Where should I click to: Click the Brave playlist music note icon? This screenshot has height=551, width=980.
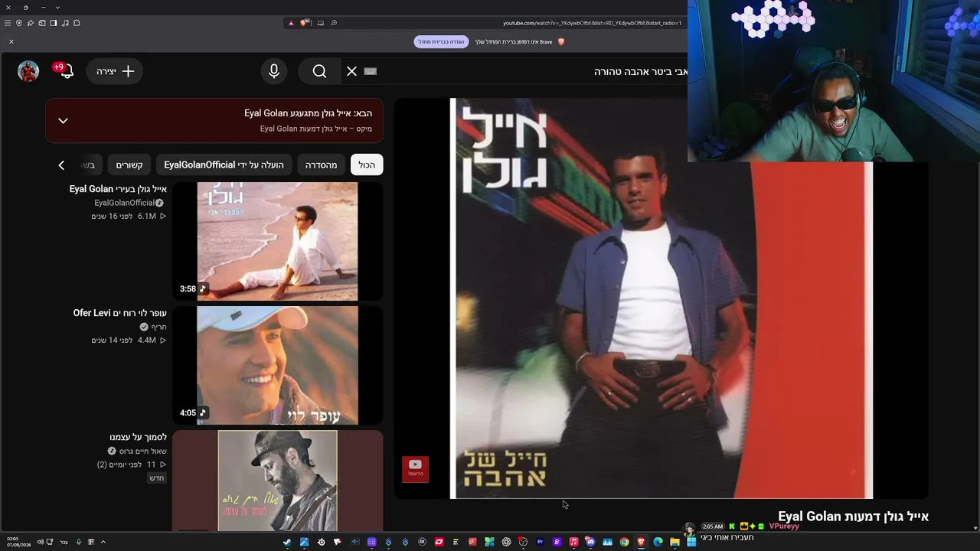tap(64, 23)
